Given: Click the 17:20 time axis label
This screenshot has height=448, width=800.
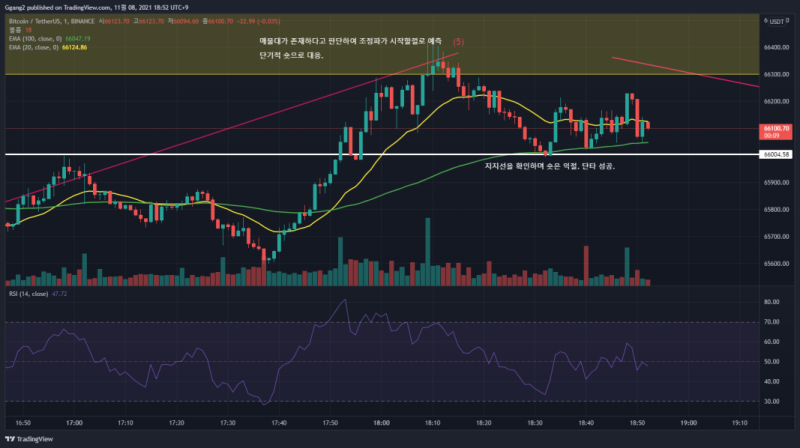Looking at the screenshot, I should [177, 423].
